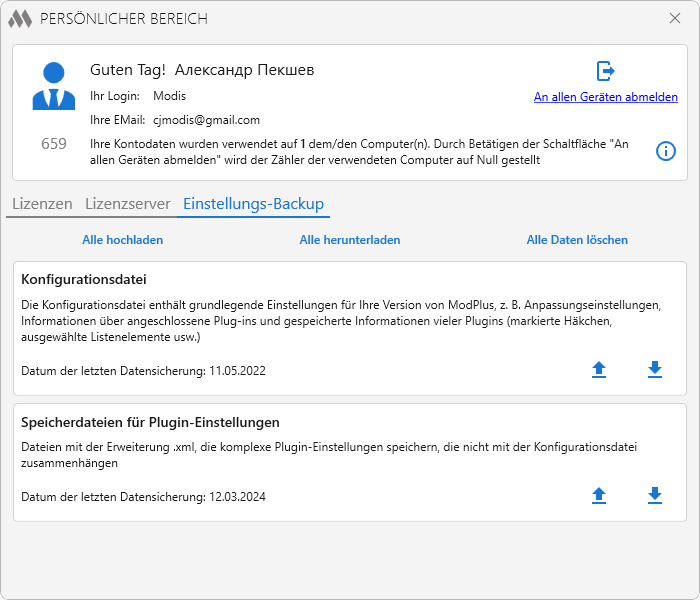Click the logout arrow icon

point(606,71)
